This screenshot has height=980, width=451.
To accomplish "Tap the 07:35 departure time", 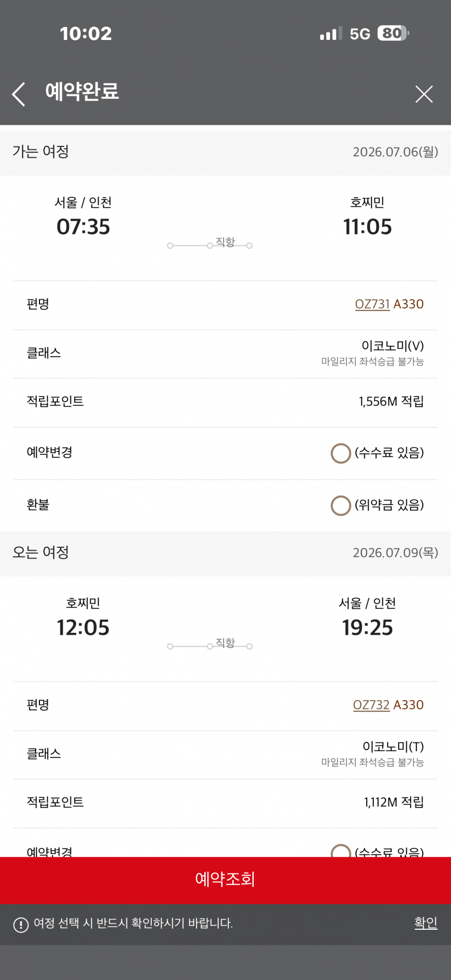I will pyautogui.click(x=83, y=227).
